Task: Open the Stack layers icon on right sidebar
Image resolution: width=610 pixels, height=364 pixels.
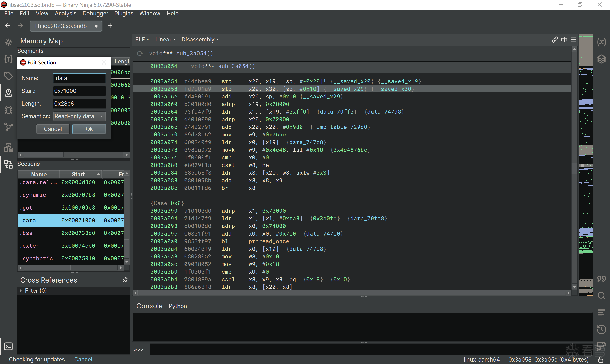Action: pos(601,59)
